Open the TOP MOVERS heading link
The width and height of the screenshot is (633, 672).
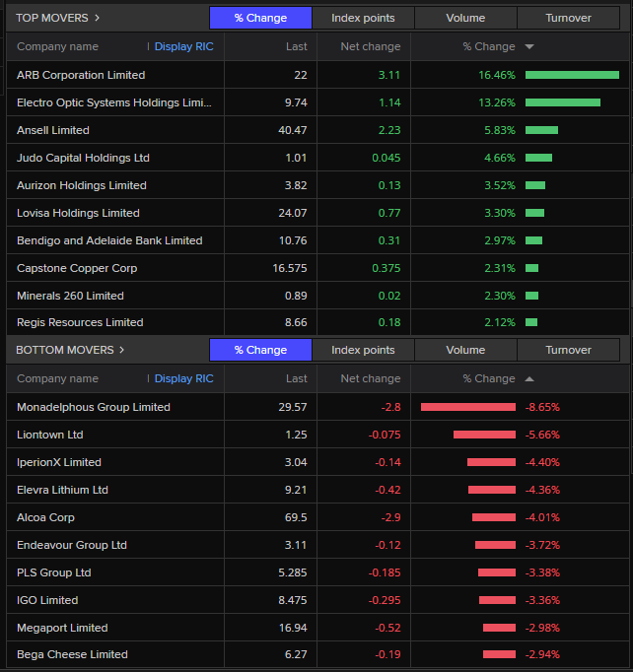(52, 18)
